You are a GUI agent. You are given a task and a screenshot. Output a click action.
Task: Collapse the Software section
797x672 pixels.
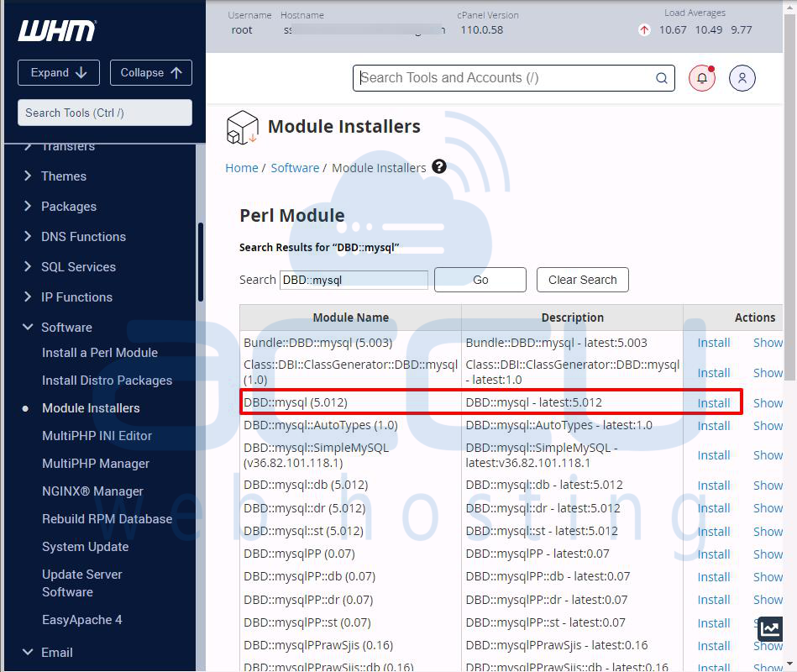(66, 328)
